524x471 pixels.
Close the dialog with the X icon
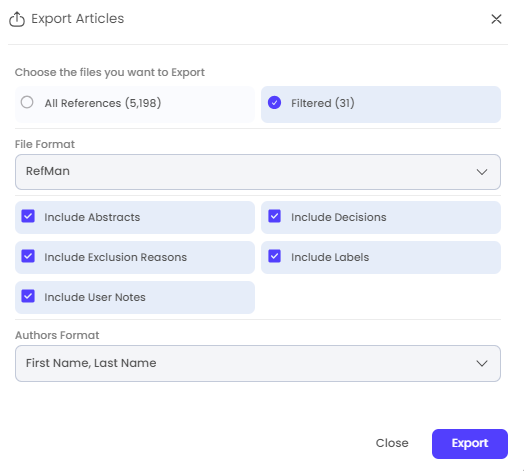tap(496, 19)
